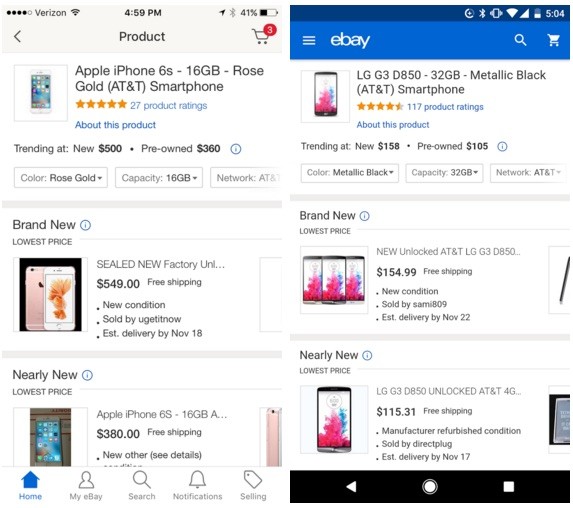Image resolution: width=573 pixels, height=508 pixels.
Task: View the 117 product ratings link
Action: (x=445, y=107)
